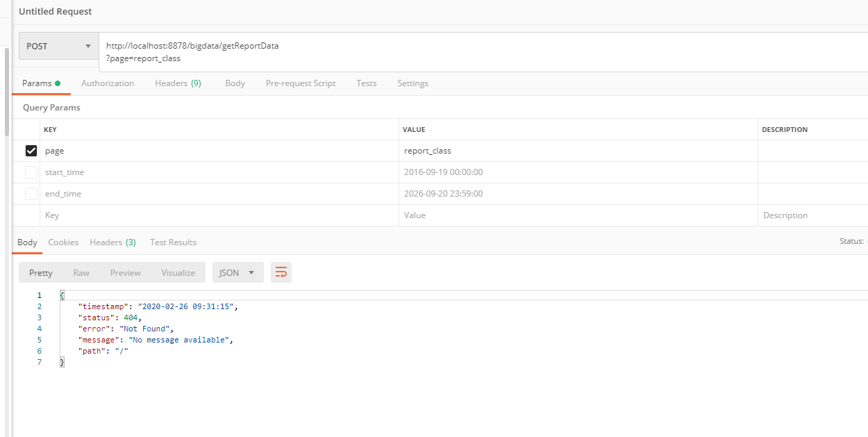This screenshot has width=868, height=437.
Task: Open the request Settings tab
Action: point(412,83)
